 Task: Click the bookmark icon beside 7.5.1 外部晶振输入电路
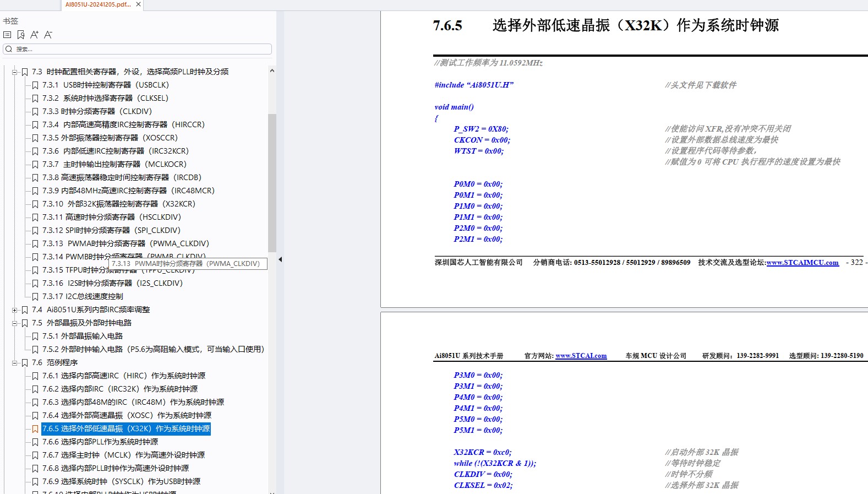coord(35,336)
